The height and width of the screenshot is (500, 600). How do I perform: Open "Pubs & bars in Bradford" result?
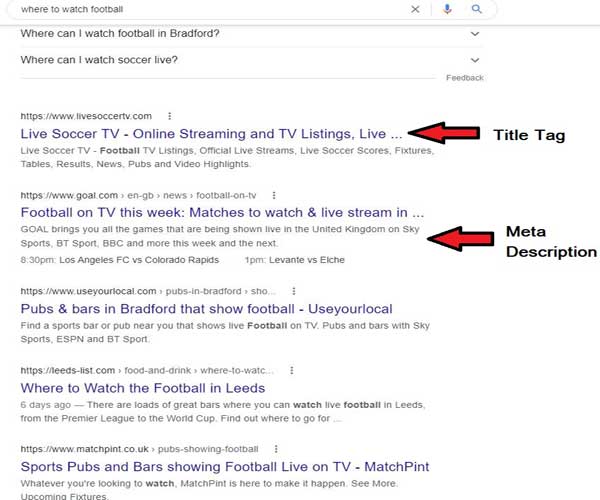tap(207, 309)
